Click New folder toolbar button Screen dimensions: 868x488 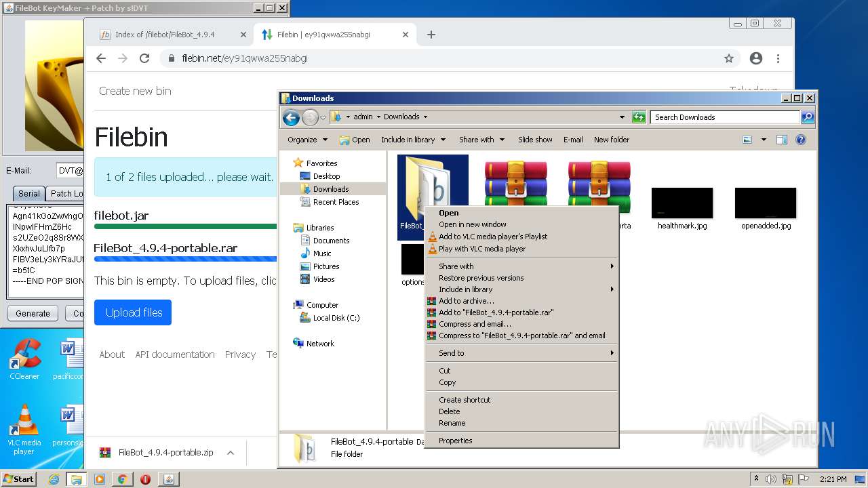coord(612,140)
